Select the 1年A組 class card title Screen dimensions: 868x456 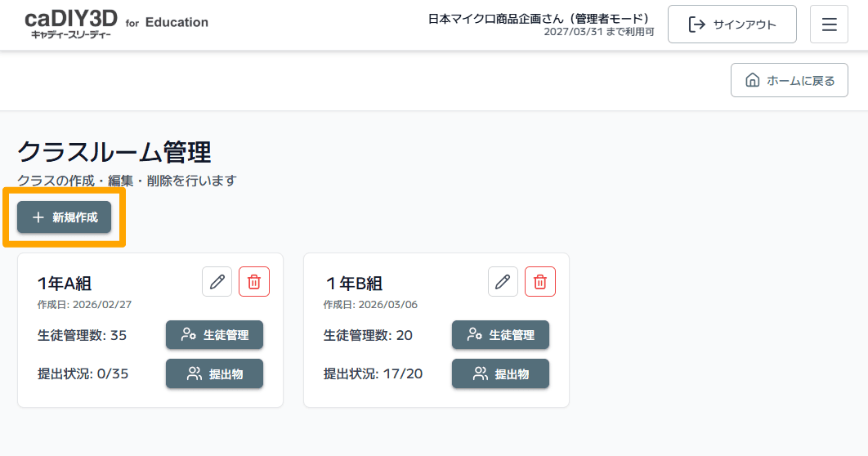pos(65,284)
